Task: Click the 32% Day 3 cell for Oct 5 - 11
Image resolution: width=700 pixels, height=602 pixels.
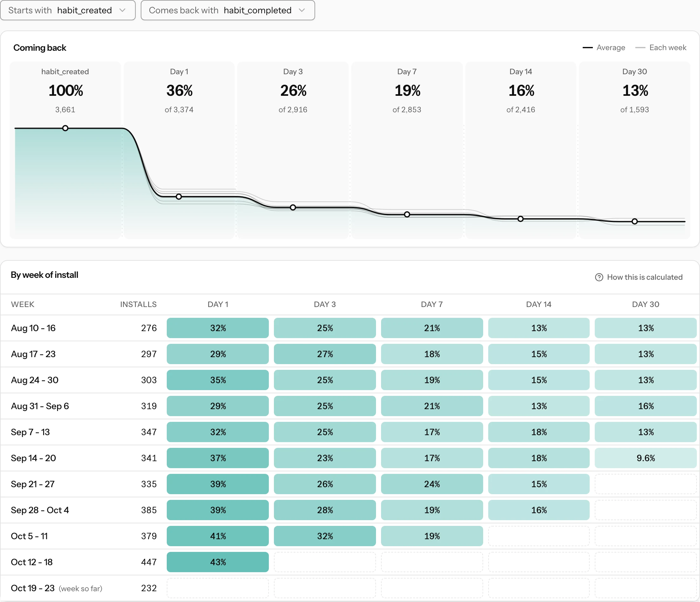Action: (x=325, y=536)
